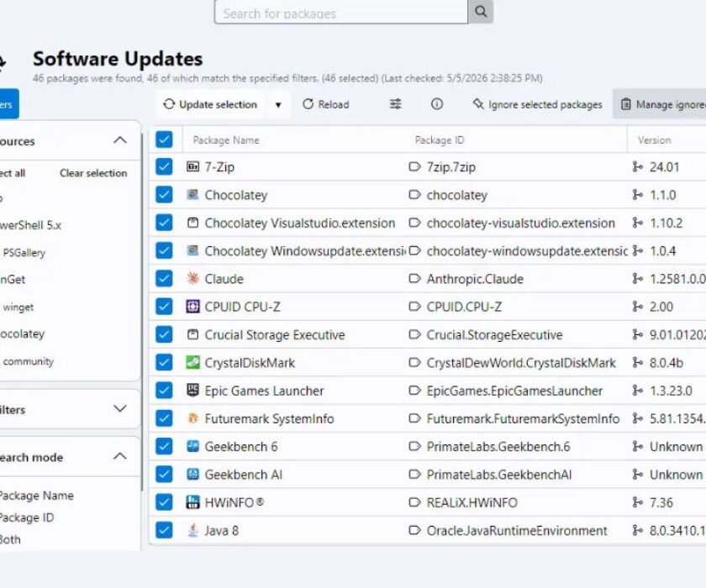
Task: Click the tag icon beside 7zip.7zip
Action: pos(414,167)
